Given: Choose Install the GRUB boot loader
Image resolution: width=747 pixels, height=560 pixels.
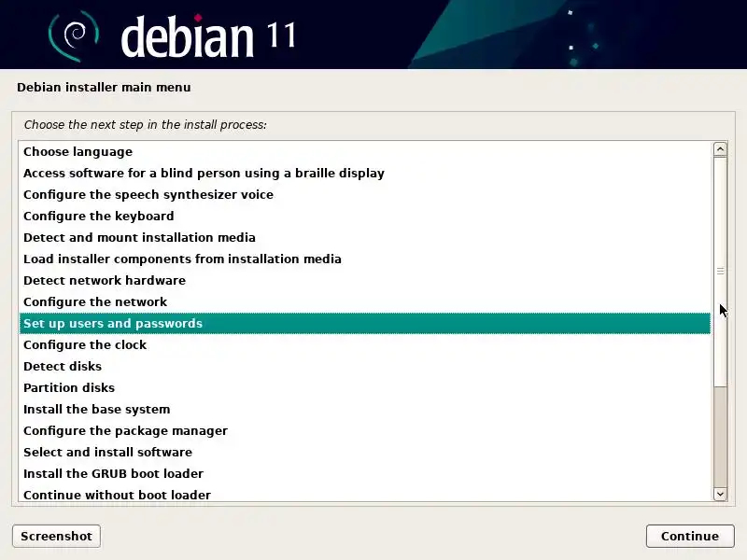Looking at the screenshot, I should point(365,473).
